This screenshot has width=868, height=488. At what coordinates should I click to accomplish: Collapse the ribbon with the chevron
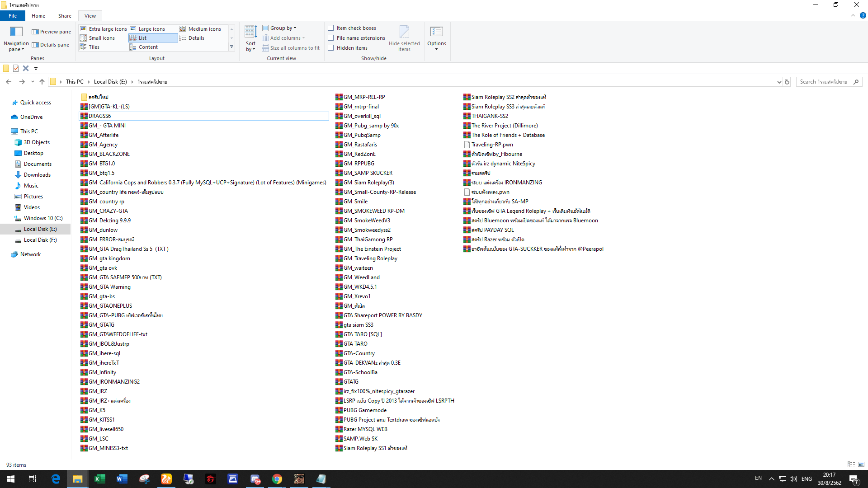853,15
